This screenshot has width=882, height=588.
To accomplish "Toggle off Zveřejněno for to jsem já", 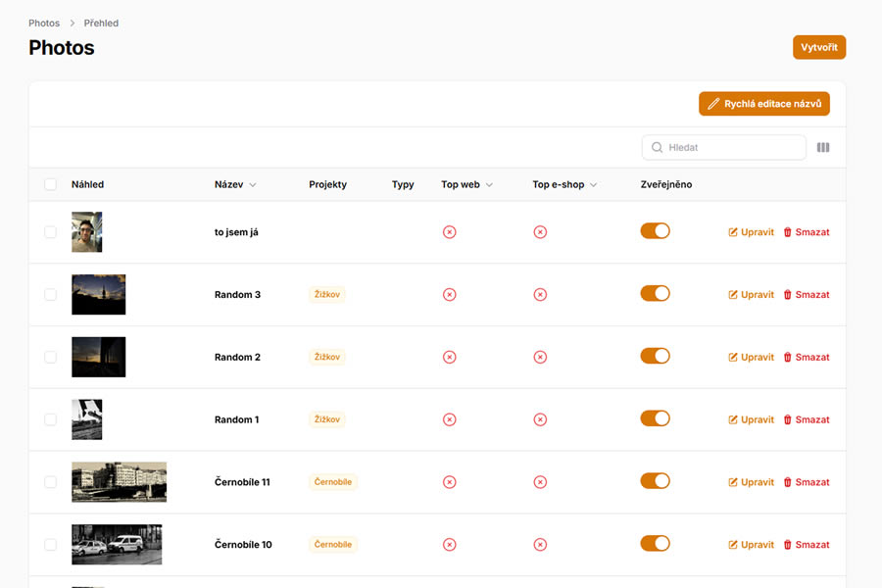I will click(x=655, y=231).
